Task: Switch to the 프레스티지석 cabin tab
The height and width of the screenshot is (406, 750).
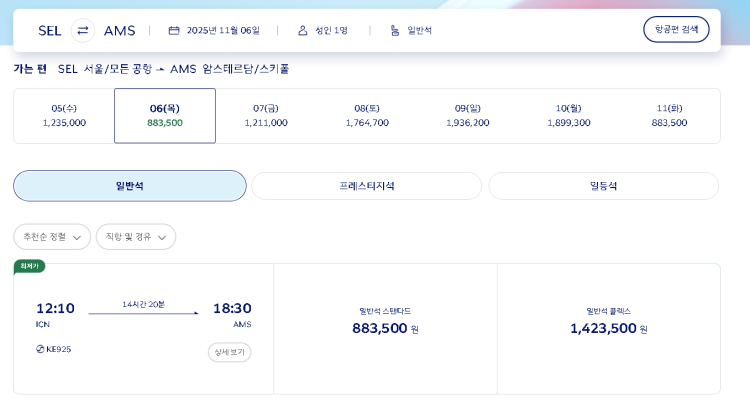Action: point(366,186)
